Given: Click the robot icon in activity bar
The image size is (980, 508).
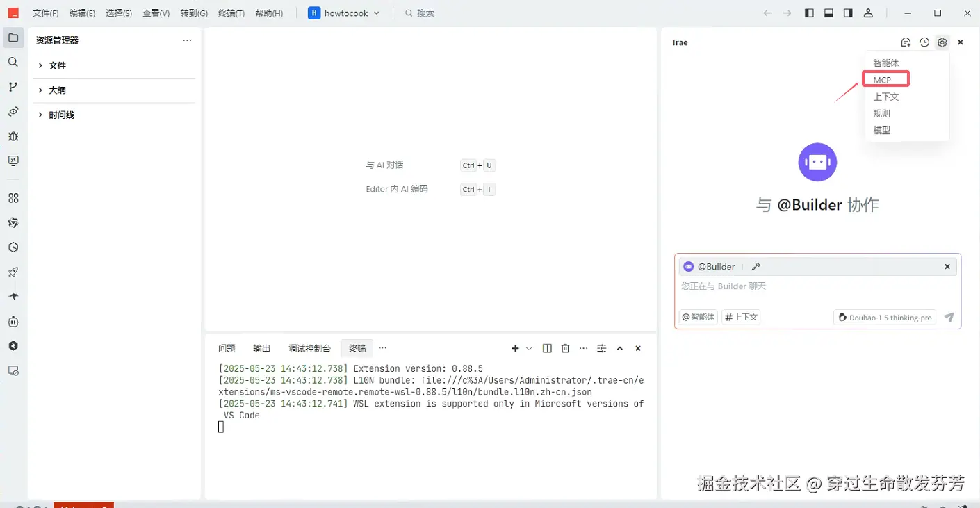Looking at the screenshot, I should pyautogui.click(x=13, y=321).
